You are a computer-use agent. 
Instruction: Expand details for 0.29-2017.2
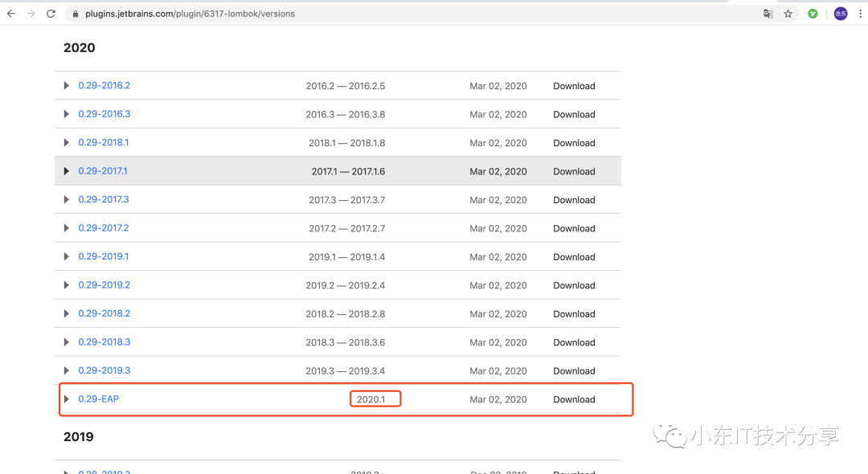[x=67, y=228]
